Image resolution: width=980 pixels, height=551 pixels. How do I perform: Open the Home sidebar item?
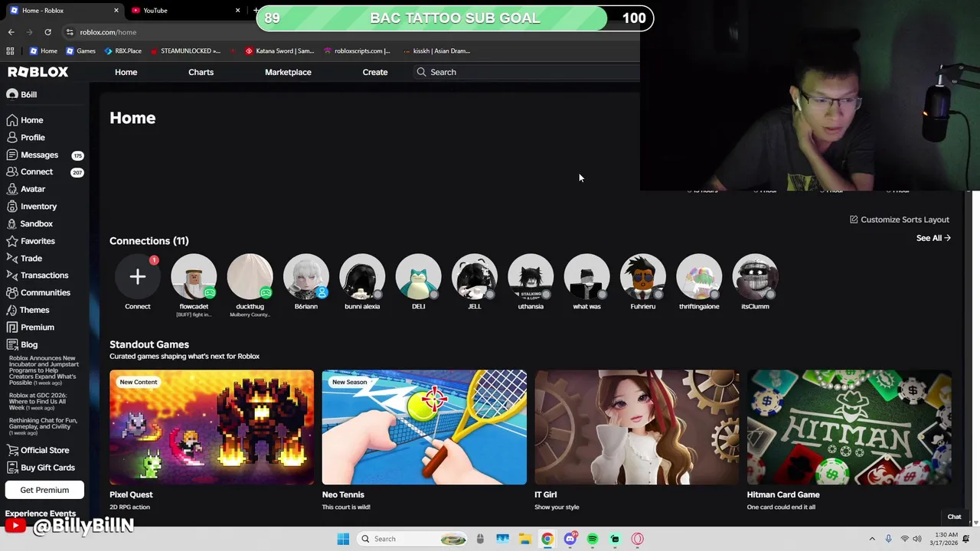[x=25, y=120]
